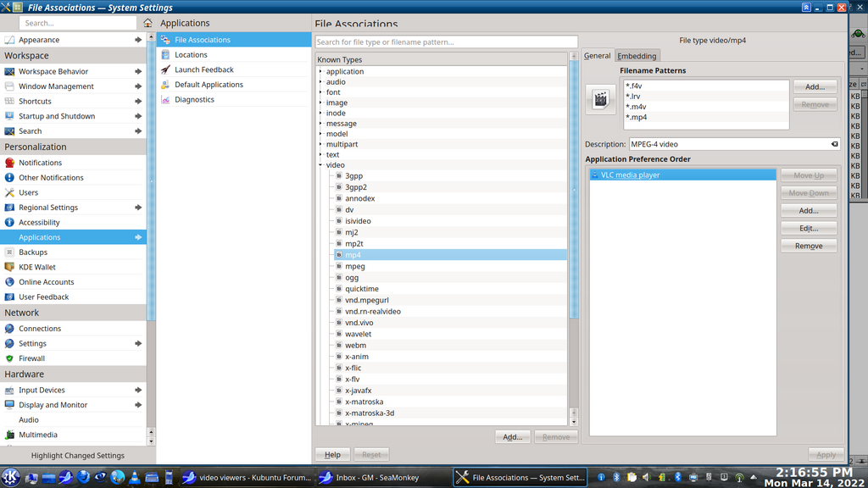This screenshot has height=488, width=868.
Task: Expand the application type category
Action: tap(320, 71)
